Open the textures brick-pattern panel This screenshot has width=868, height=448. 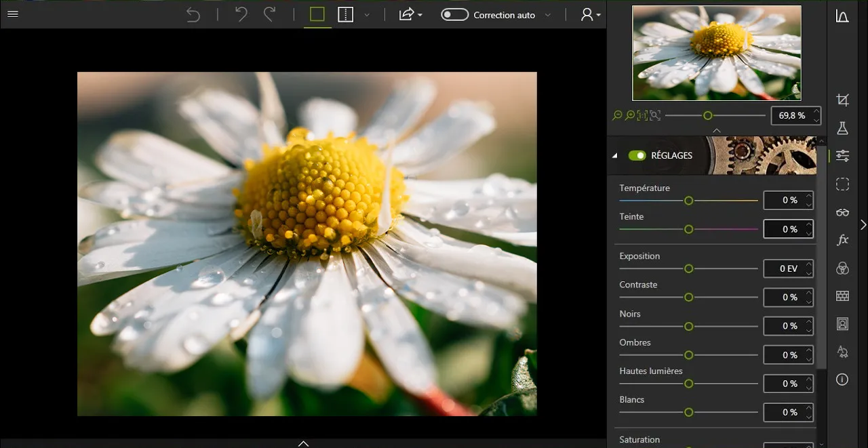pos(842,296)
